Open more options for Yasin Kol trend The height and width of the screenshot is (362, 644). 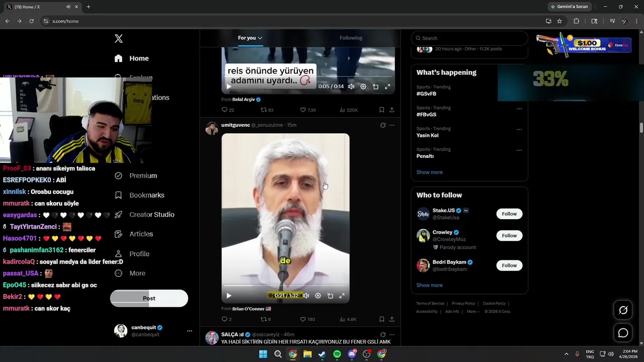519,129
